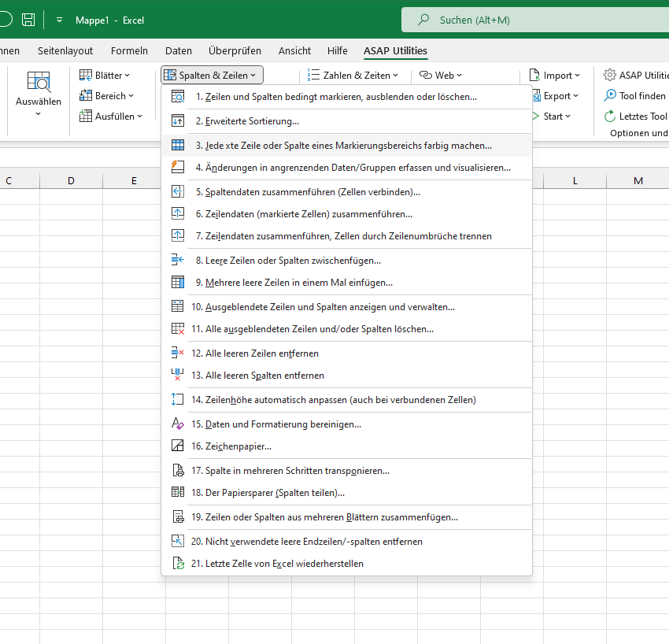Screen dimensions: 669x644
Task: Click icon of item 7 Zeilenumbrüche trennen
Action: coord(178,236)
